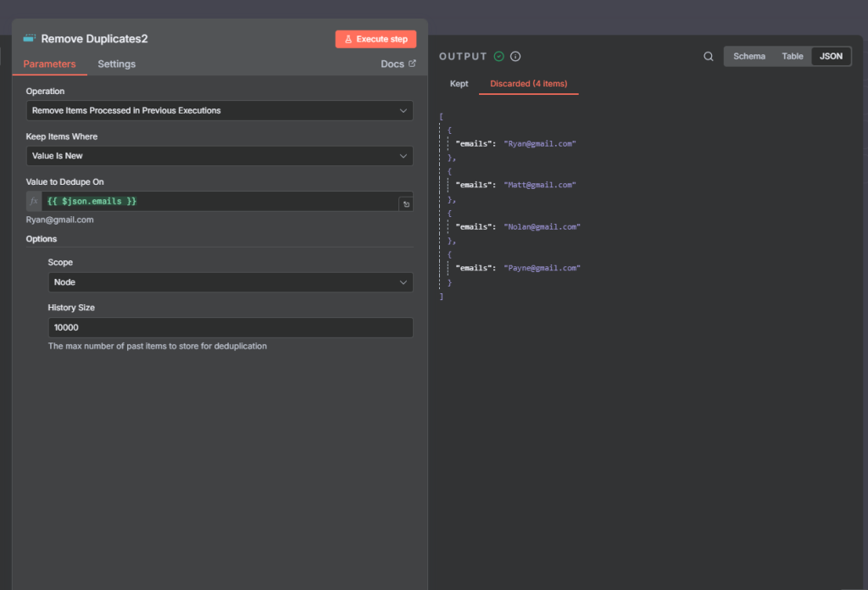This screenshot has width=868, height=590.
Task: Show the Kept output items tab
Action: tap(459, 84)
